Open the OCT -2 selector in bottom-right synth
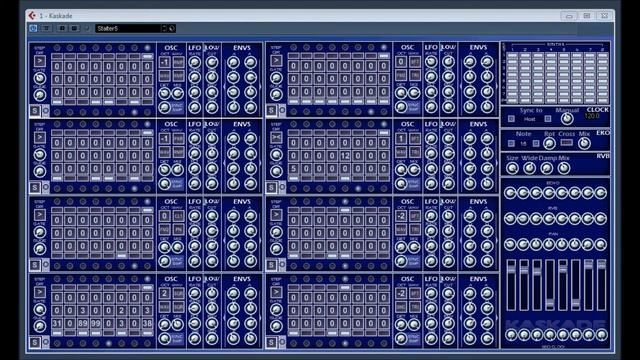Image resolution: width=640 pixels, height=360 pixels. click(401, 293)
